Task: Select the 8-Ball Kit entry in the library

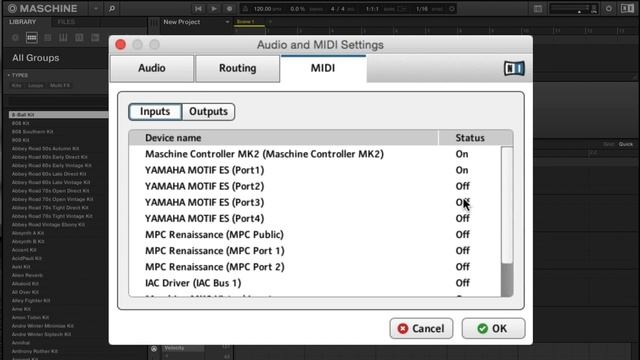Action: [x=58, y=115]
